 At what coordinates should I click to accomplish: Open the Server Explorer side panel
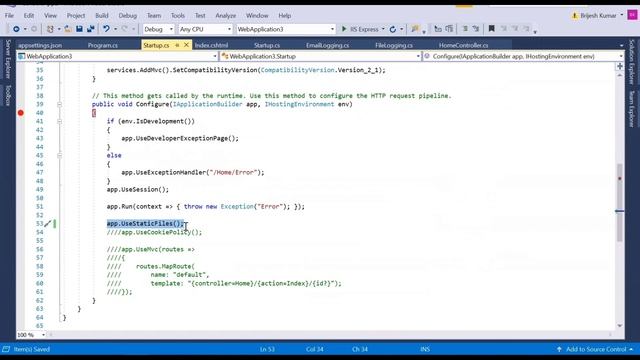[7, 59]
